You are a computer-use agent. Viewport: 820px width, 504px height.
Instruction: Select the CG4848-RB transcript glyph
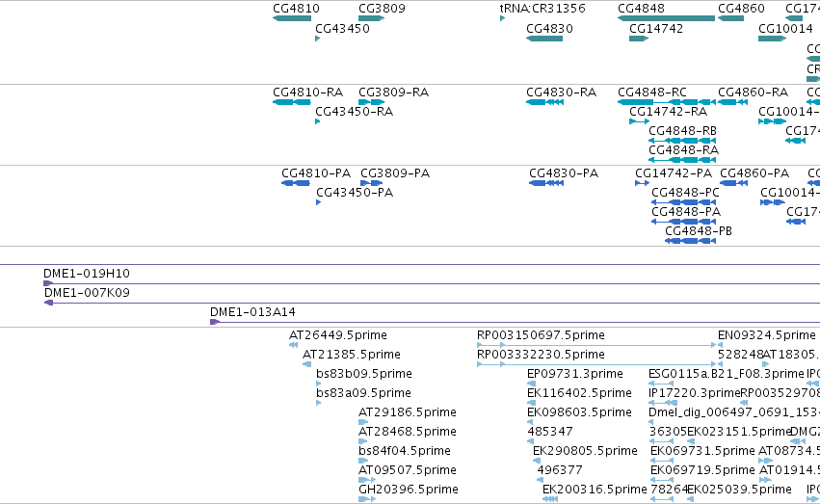pyautogui.click(x=682, y=141)
